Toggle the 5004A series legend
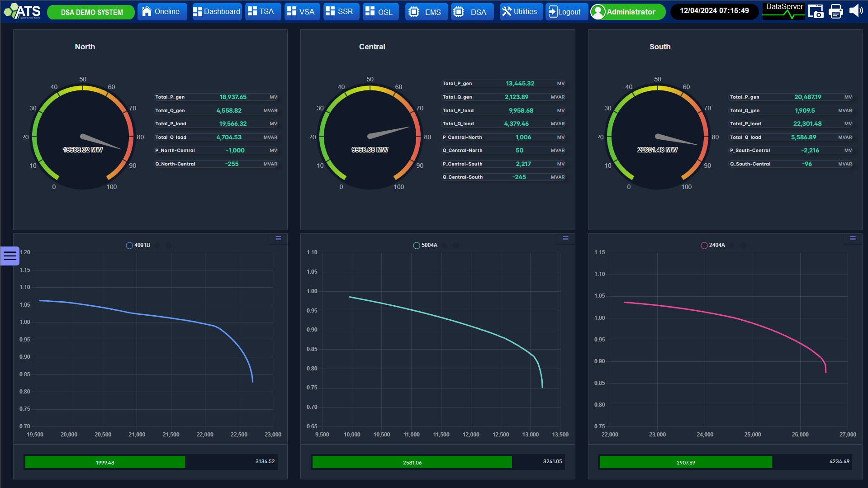 pyautogui.click(x=425, y=245)
